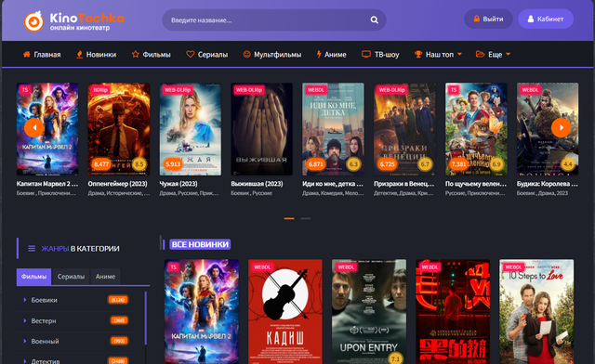
Task: Click the search magnifier icon
Action: [374, 20]
